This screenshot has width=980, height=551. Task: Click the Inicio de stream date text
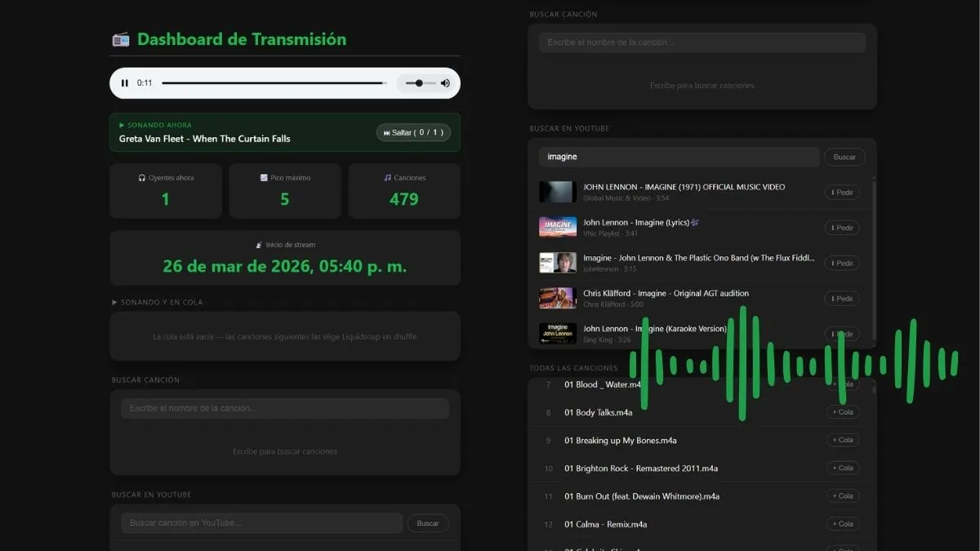coord(285,266)
